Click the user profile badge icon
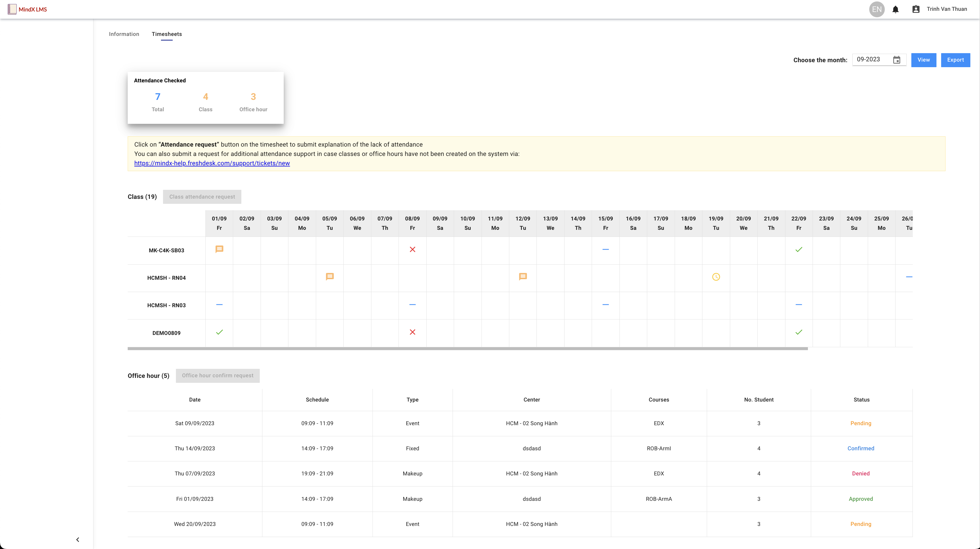Viewport: 980px width, 549px height. point(916,10)
